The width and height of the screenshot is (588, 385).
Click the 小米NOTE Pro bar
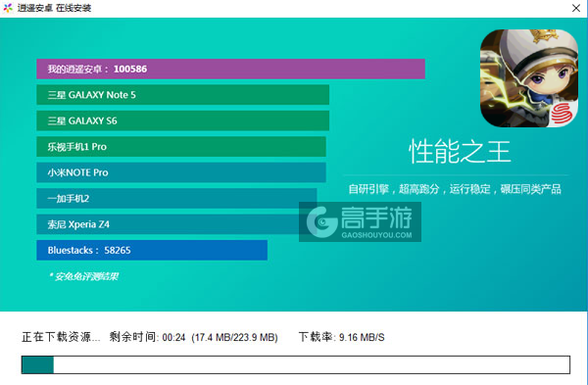click(x=181, y=172)
